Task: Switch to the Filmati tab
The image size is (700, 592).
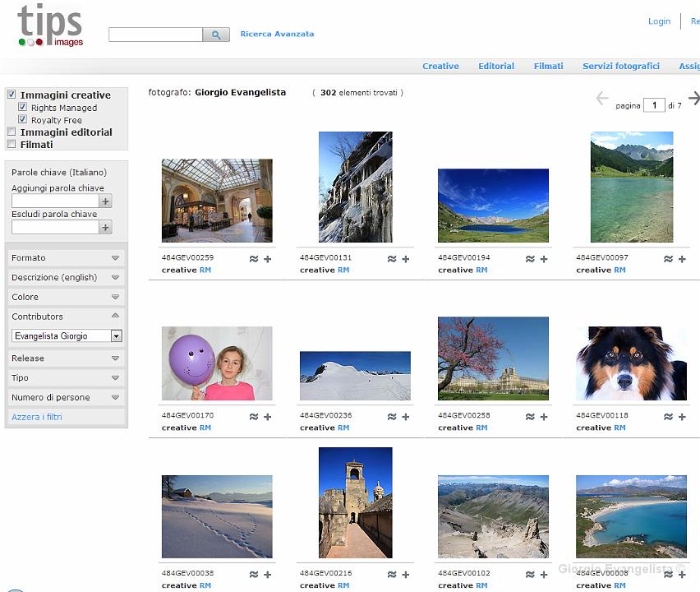Action: coord(548,66)
